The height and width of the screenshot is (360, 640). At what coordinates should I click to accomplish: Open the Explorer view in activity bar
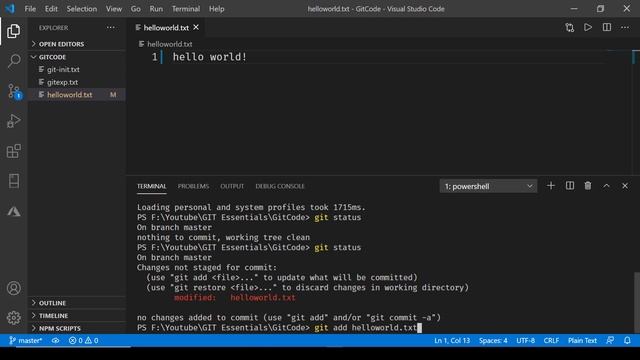[13, 31]
